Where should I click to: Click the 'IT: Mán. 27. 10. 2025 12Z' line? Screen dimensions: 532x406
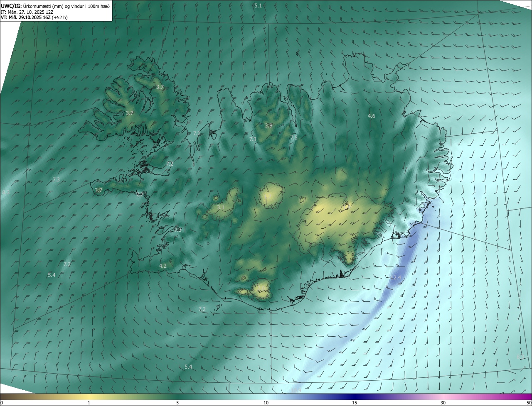26,12
